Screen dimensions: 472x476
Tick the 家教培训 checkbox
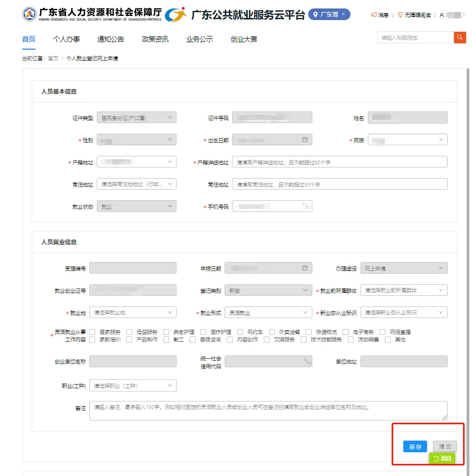coord(92,339)
